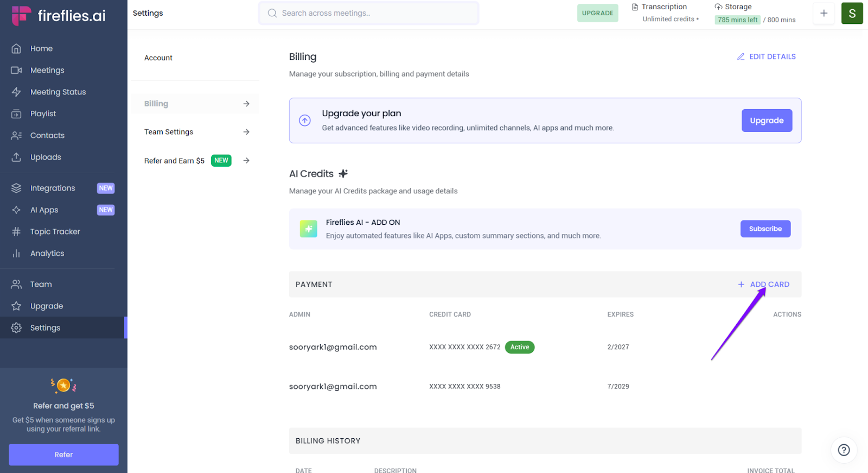Click the Analytics bar chart icon
The width and height of the screenshot is (868, 473).
click(x=16, y=254)
